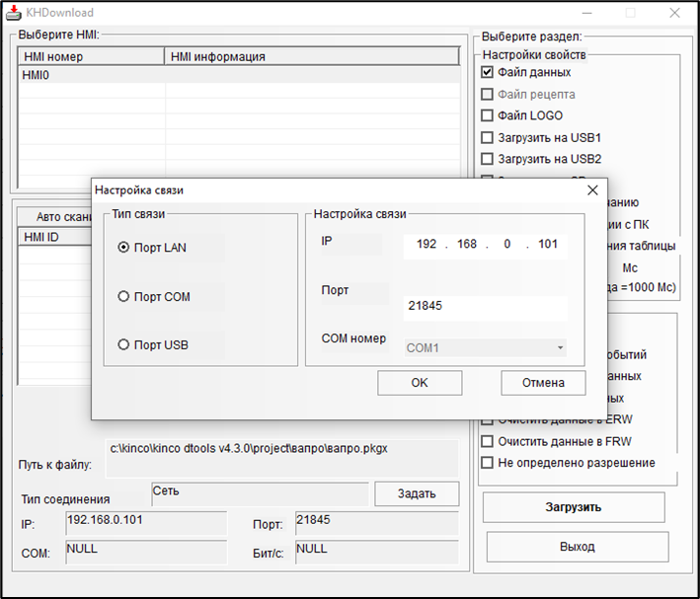700x599 pixels.
Task: Select the Порт COM radio button
Action: tap(123, 296)
